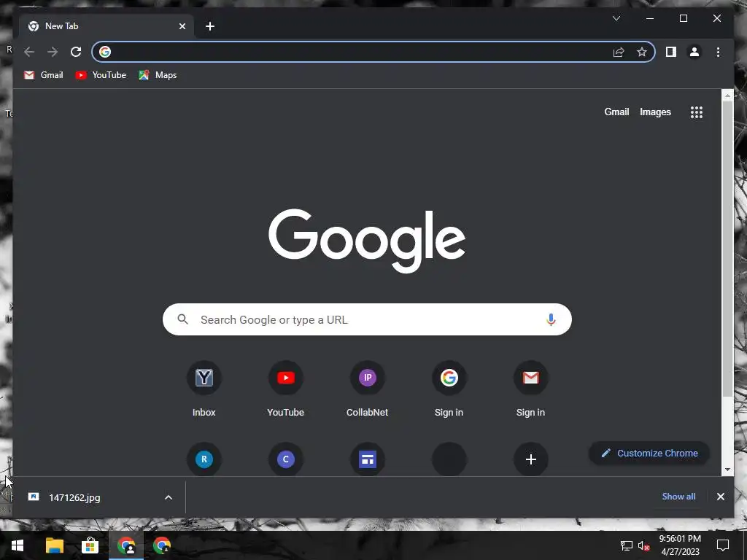Open the Gmail Sign in shortcut
747x560 pixels.
pos(531,389)
